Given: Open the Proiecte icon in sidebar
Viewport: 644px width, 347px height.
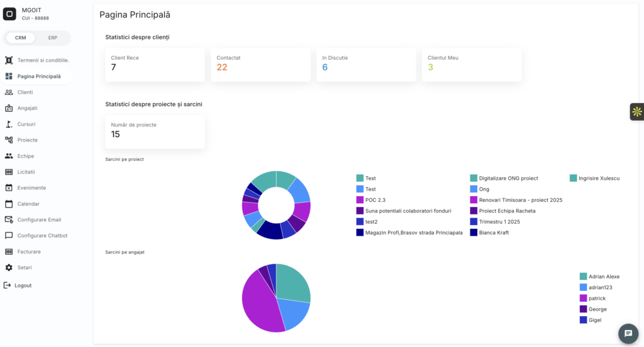Looking at the screenshot, I should (9, 140).
